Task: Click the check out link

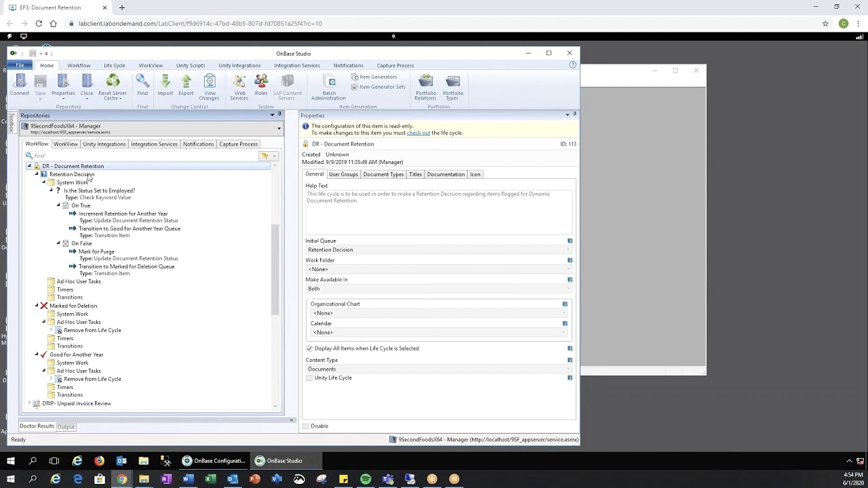Action: (x=418, y=133)
